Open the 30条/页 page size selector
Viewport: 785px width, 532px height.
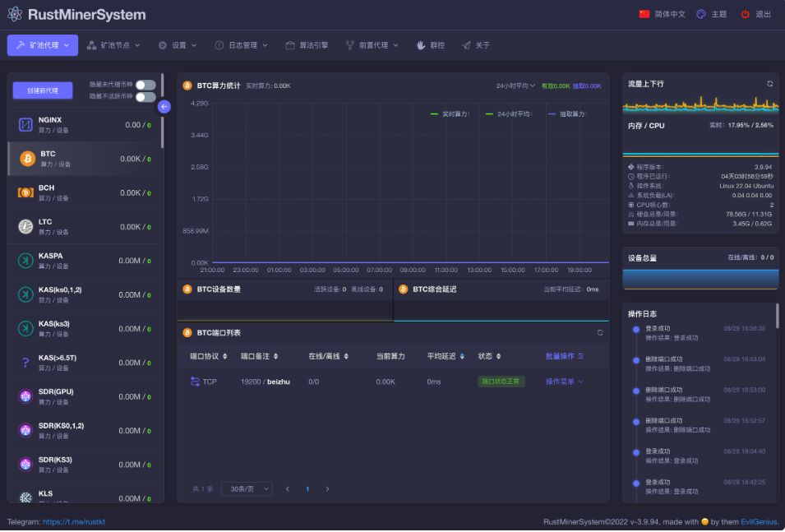click(247, 488)
